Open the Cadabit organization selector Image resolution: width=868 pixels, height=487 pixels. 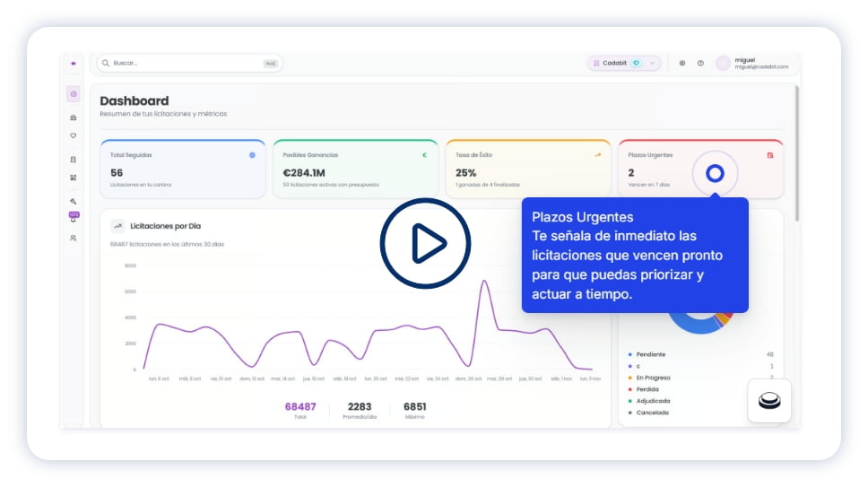tap(624, 63)
